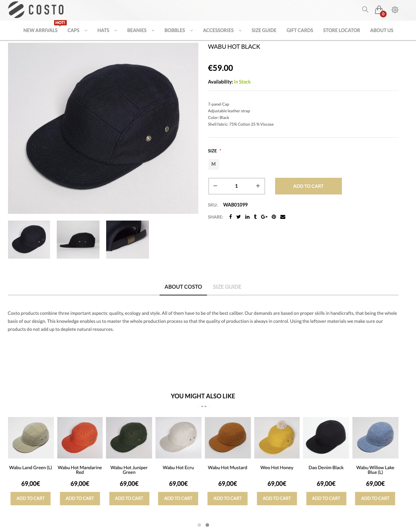Select size M option
This screenshot has width=416, height=532.
pos(214,164)
